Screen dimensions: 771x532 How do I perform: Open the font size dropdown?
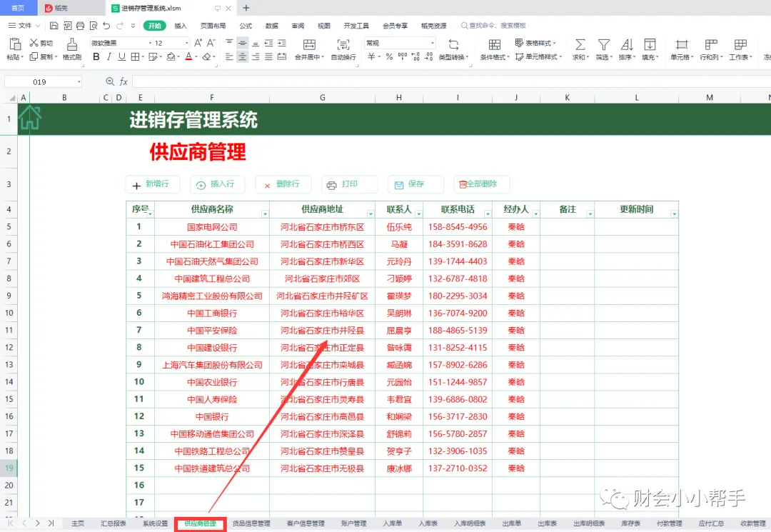pos(186,44)
